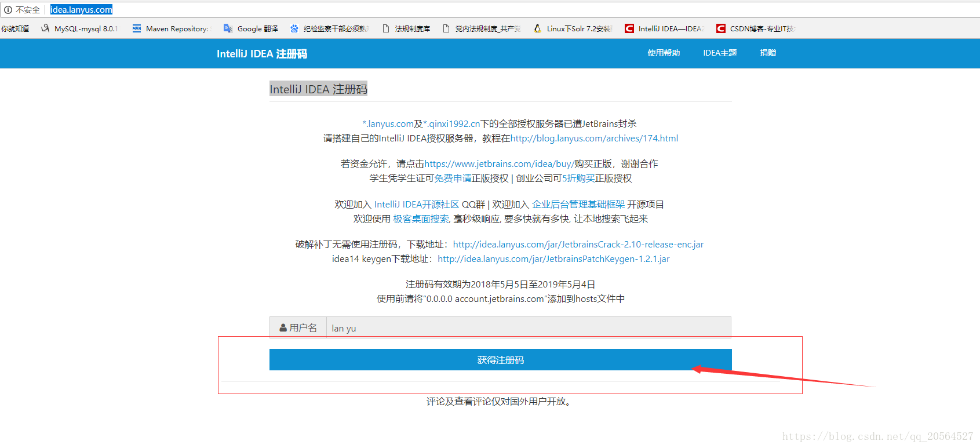The image size is (980, 448).
Task: Focus the username field containing lan yu
Action: point(529,327)
